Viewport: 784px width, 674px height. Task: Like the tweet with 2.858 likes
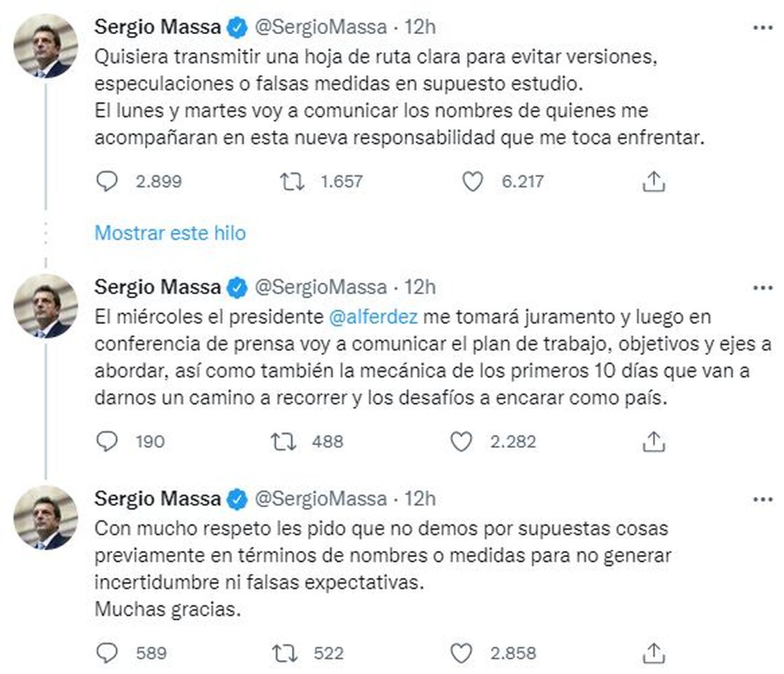(x=461, y=652)
